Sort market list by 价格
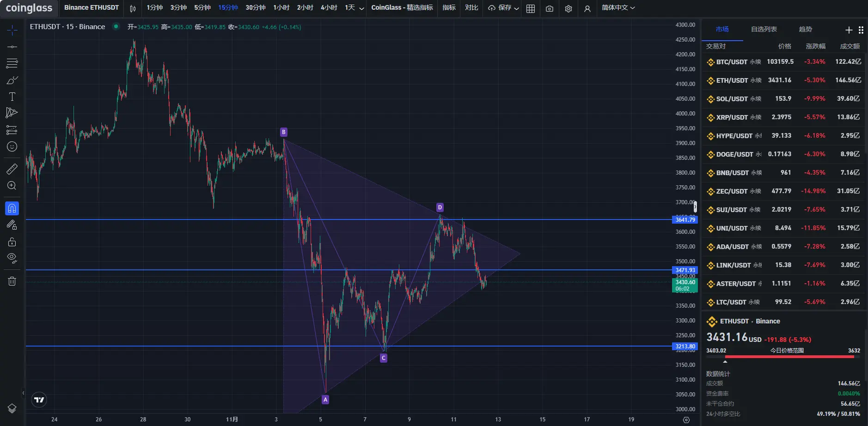868x426 pixels. coord(785,46)
